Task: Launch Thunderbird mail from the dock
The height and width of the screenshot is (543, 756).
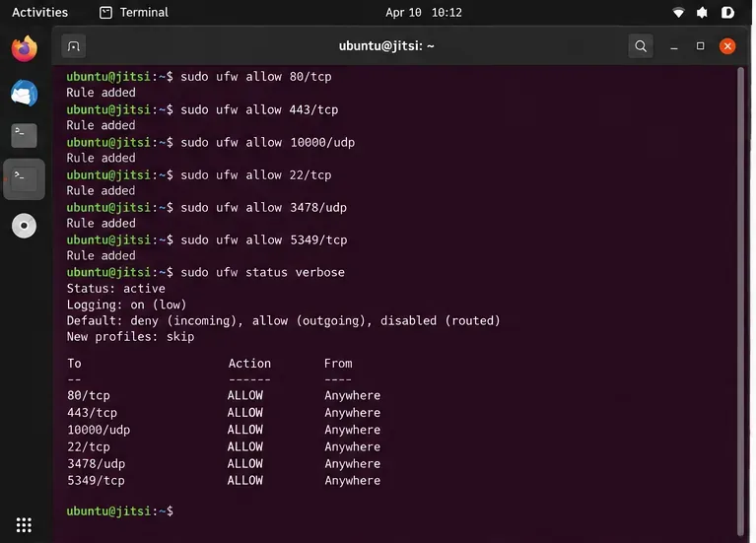Action: pos(24,93)
